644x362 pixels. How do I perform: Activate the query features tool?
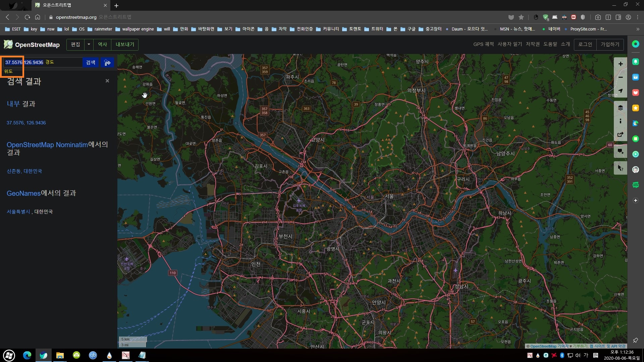click(x=621, y=168)
